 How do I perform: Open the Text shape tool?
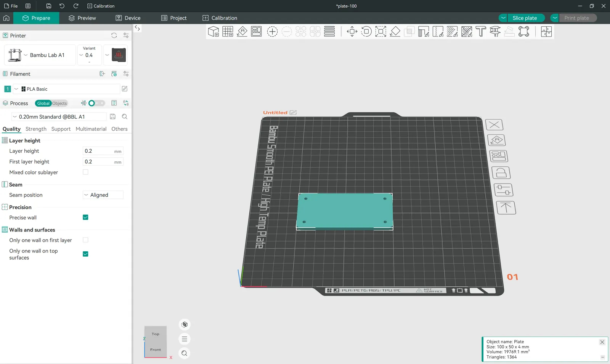481,32
